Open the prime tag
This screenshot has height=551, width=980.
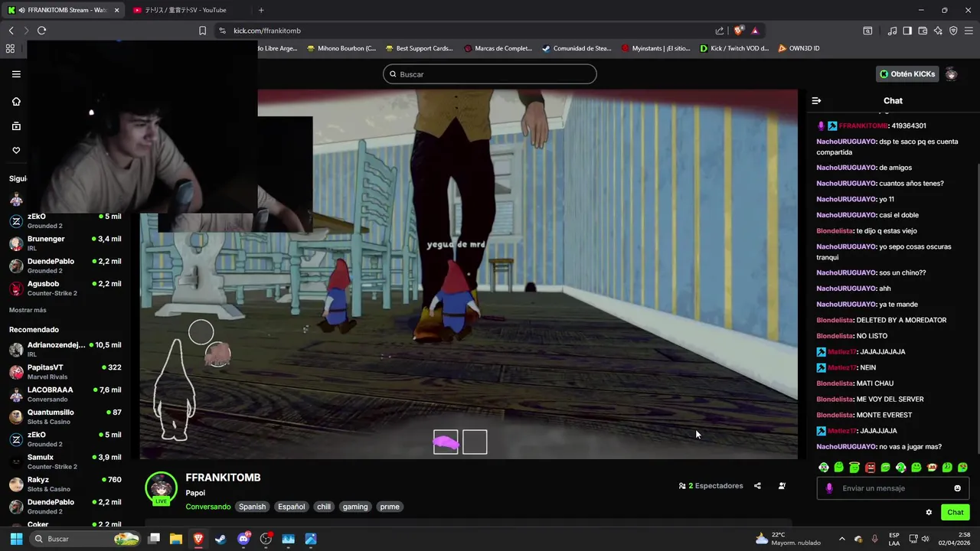[x=390, y=507]
